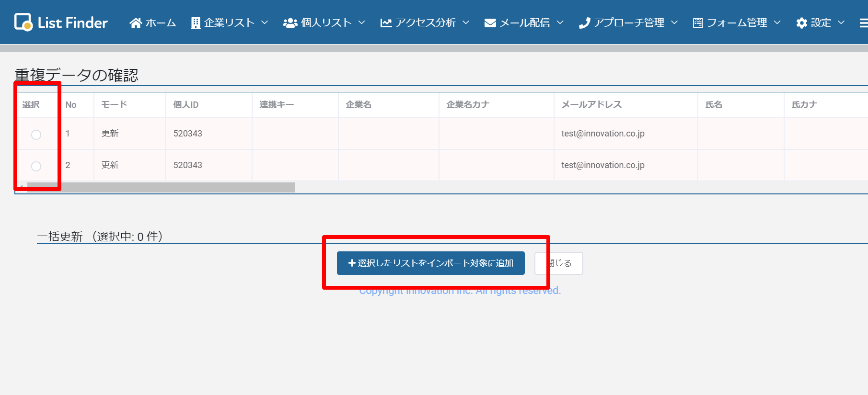Click the people icon for 個人リスト

[290, 23]
